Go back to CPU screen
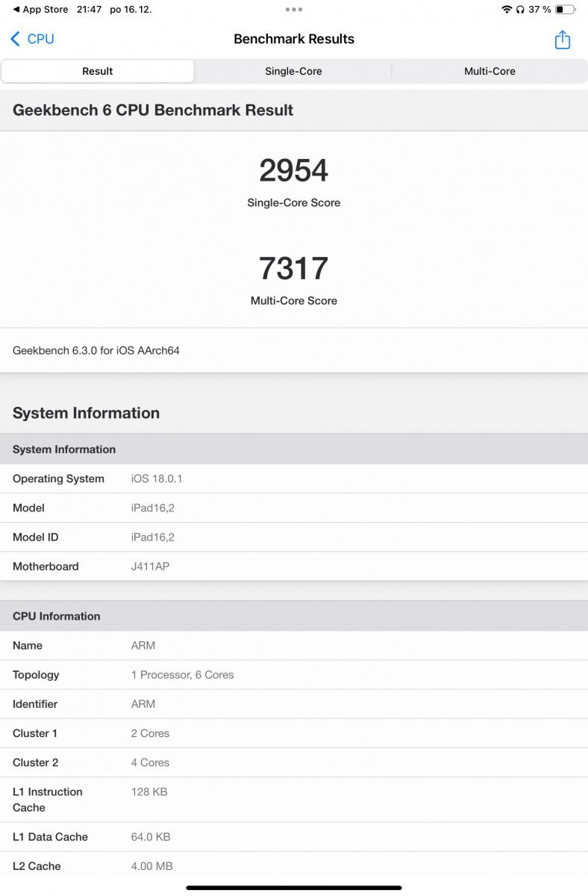 coord(32,39)
